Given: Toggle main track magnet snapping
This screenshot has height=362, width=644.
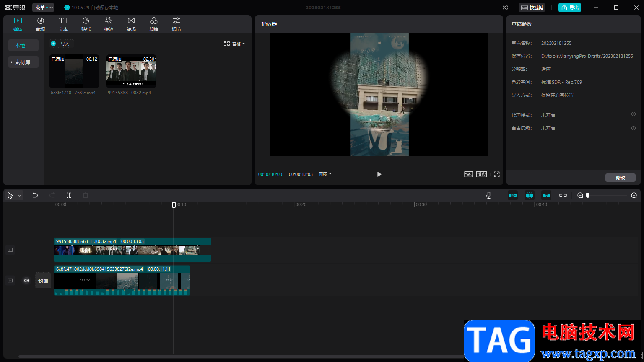Looking at the screenshot, I should [513, 195].
